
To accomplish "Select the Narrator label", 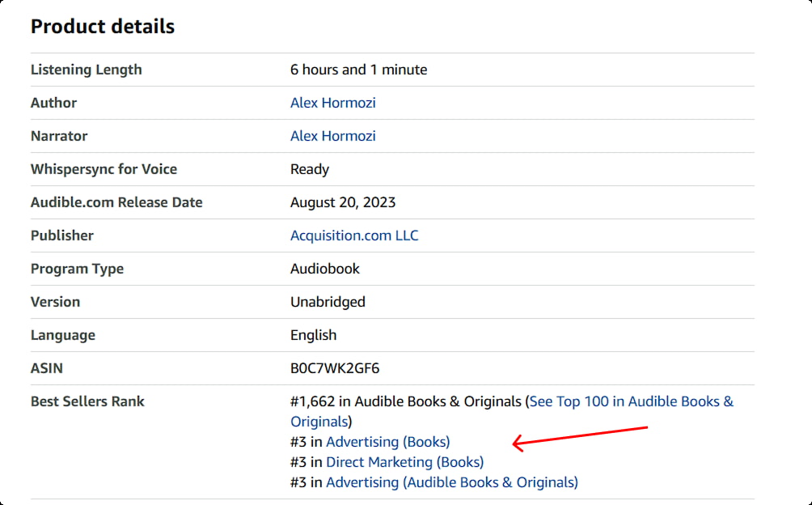I will (x=59, y=136).
